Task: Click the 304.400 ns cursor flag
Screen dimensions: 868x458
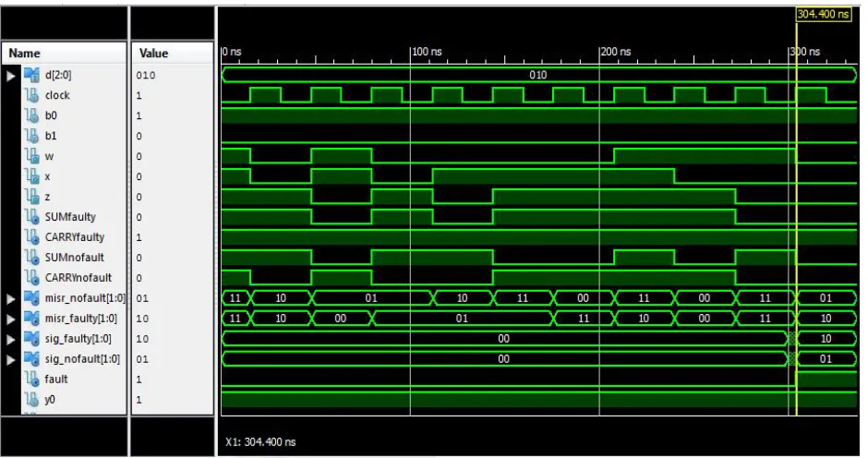Action: pos(823,15)
